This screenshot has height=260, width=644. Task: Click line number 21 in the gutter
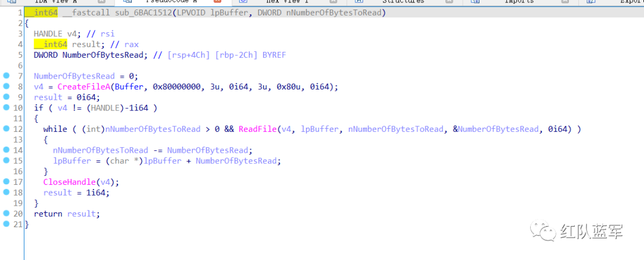coord(18,224)
